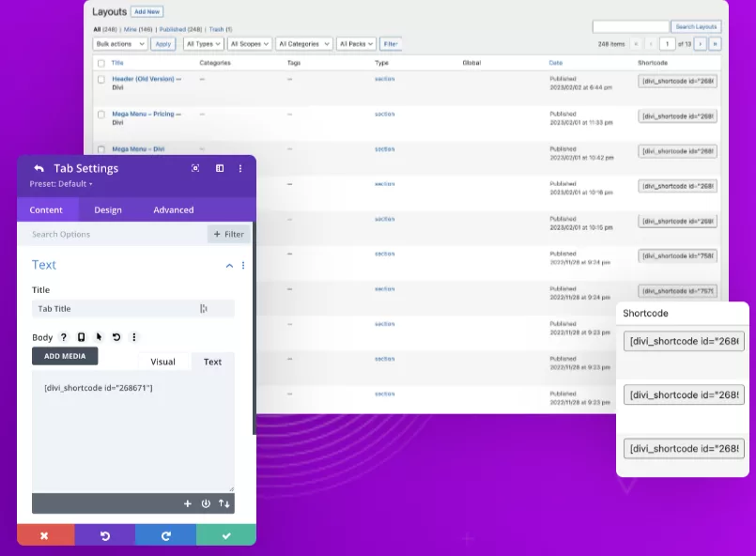Screen dimensions: 756x556
Task: Switch modal to sidebar layout icon
Action: tap(220, 168)
